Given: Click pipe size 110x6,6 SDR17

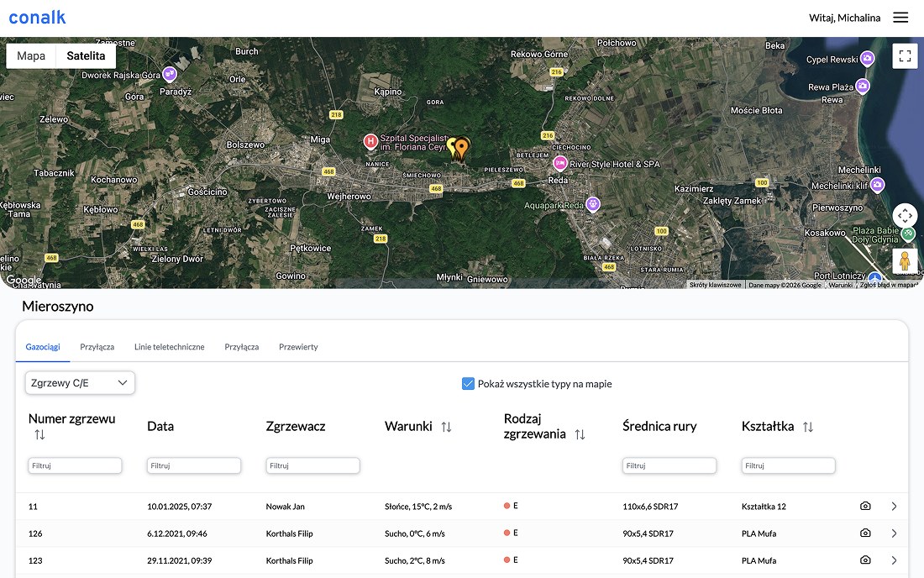Looking at the screenshot, I should point(650,507).
